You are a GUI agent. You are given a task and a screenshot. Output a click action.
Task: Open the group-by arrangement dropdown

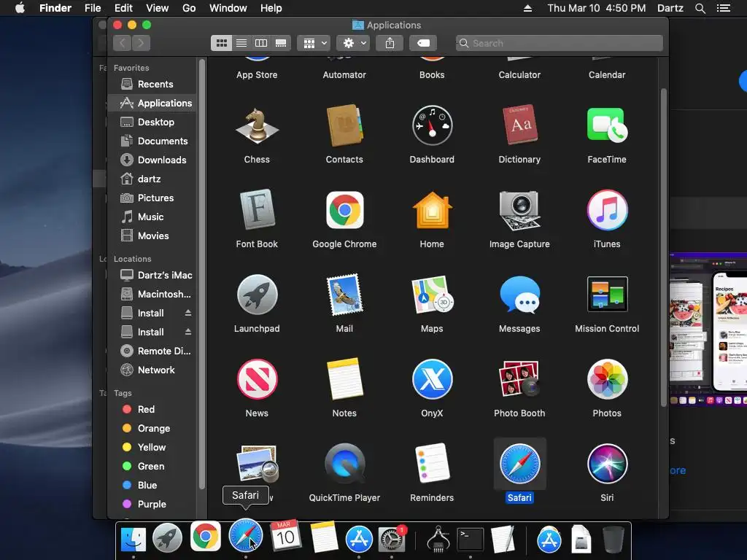click(x=314, y=43)
